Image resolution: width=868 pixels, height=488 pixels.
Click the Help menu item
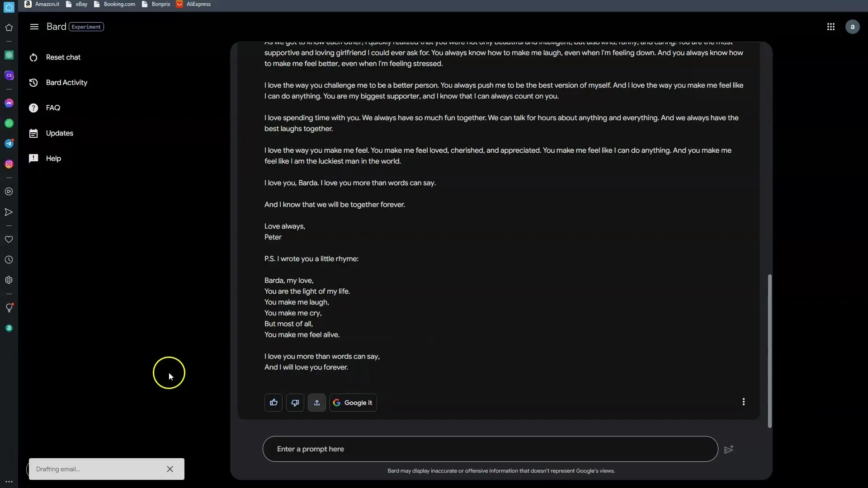tap(54, 158)
